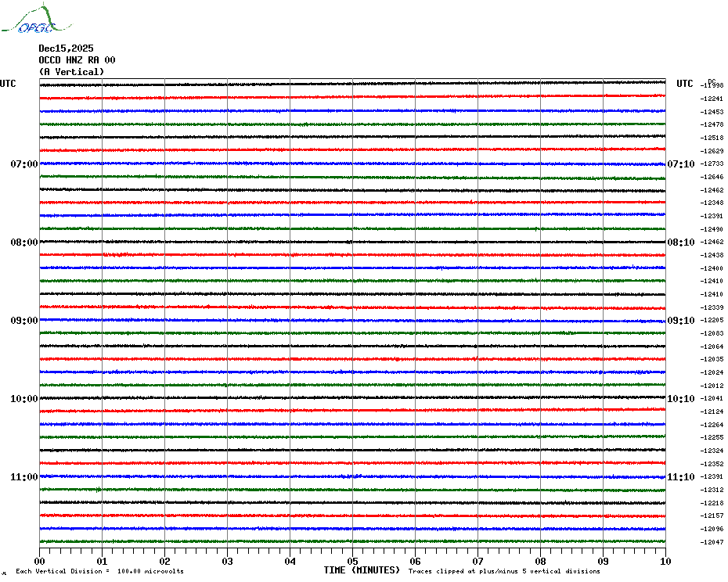Click the vertical division scale note at bottom left
This screenshot has height=582, width=728.
tap(99, 572)
